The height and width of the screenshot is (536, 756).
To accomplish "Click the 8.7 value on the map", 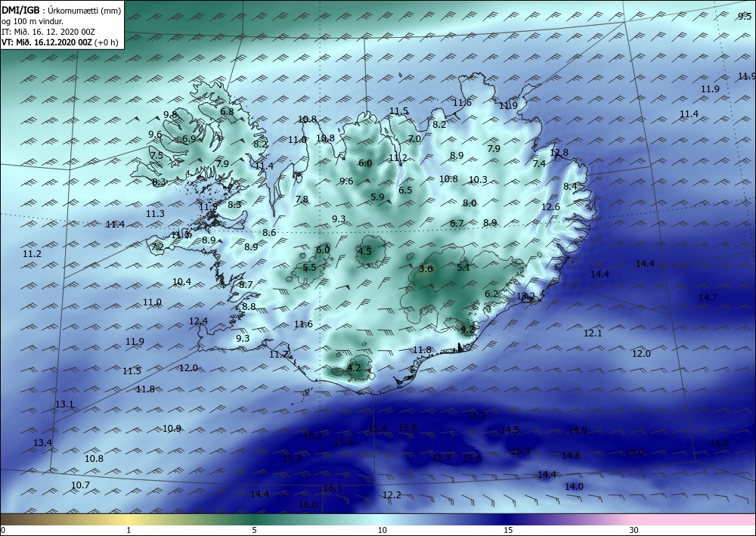I will pos(246,284).
